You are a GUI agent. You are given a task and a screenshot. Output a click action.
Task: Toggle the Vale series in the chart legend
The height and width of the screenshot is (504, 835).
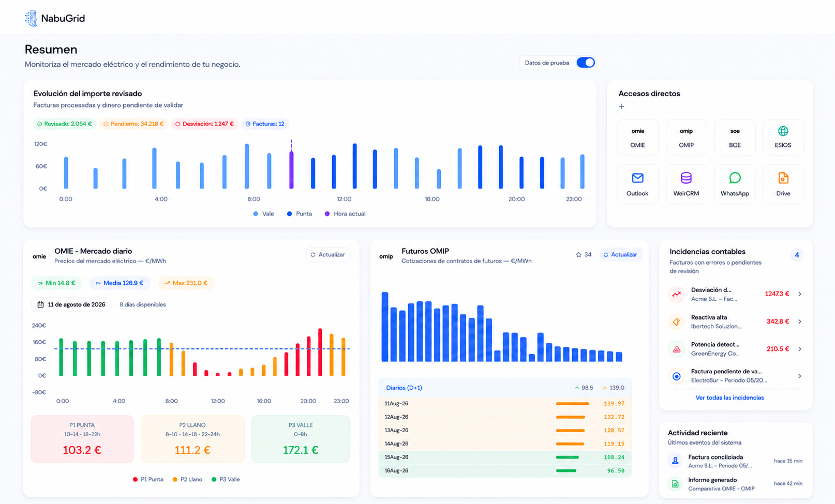coord(263,213)
